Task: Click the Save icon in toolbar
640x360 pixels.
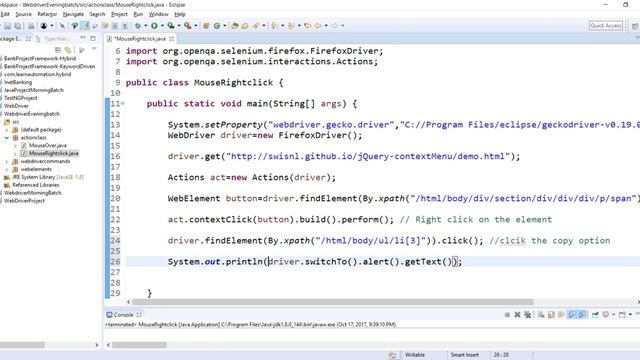Action: (x=7, y=26)
